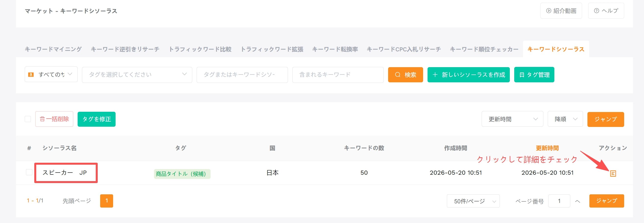Go to トラフィックワード比較 tab
The image size is (644, 223).
(x=200, y=49)
